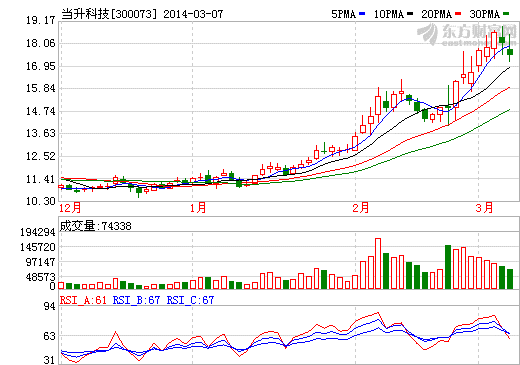This screenshot has height=365, width=520.
Task: Click the 194294 volume axis label
Action: click(38, 232)
